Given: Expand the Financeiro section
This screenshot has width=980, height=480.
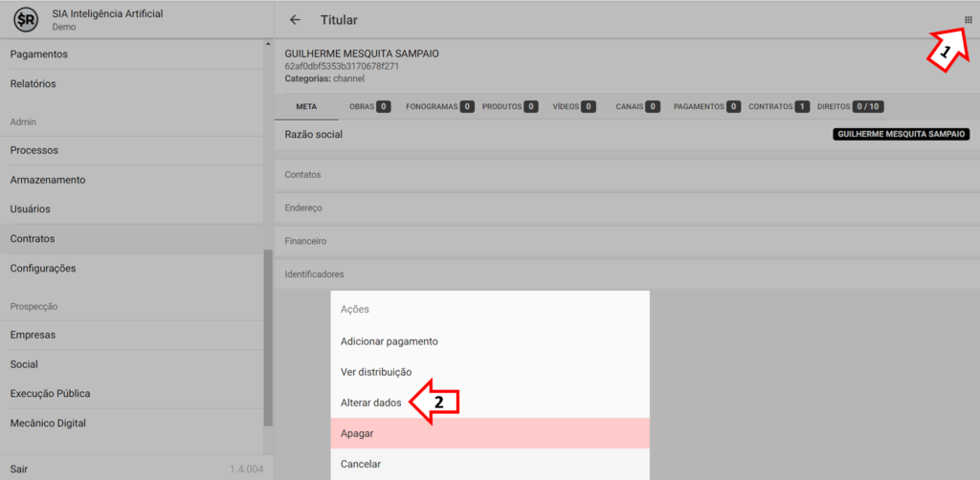Looking at the screenshot, I should click(x=305, y=241).
